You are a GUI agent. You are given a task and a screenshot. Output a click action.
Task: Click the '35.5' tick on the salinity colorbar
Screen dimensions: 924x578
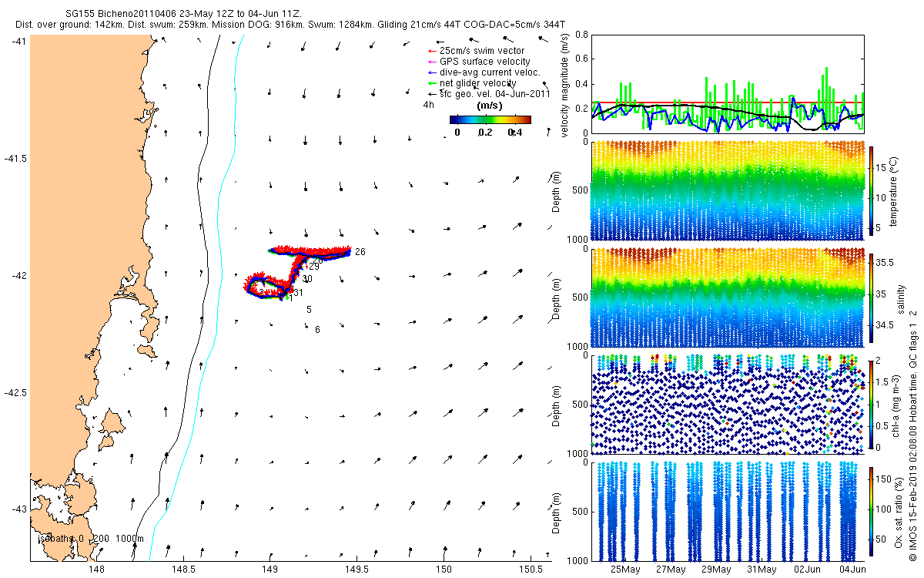pyautogui.click(x=885, y=263)
